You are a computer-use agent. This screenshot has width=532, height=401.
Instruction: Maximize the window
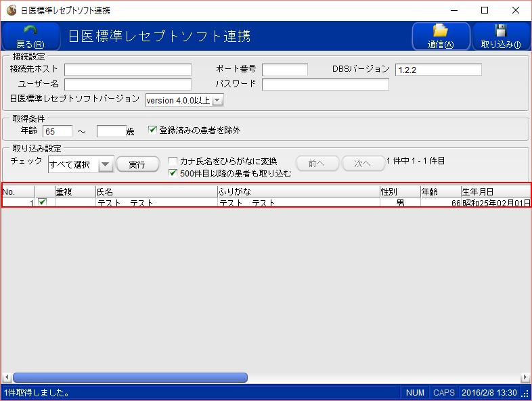pos(485,11)
